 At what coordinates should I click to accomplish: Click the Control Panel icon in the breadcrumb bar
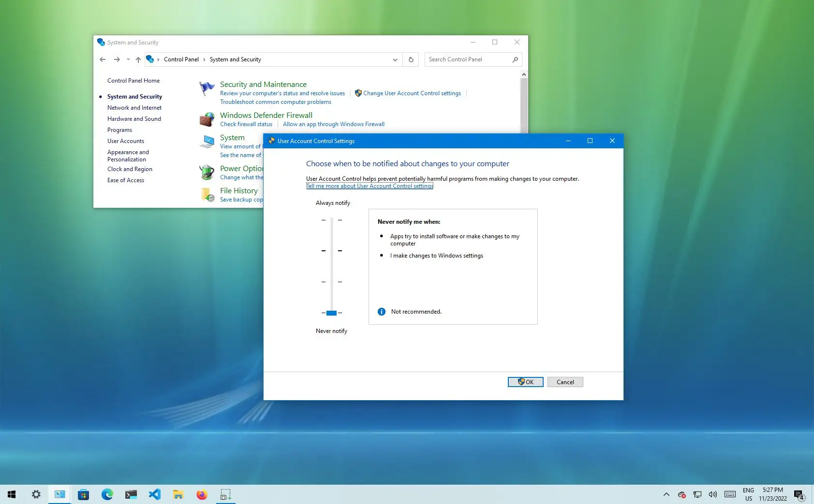coord(150,59)
